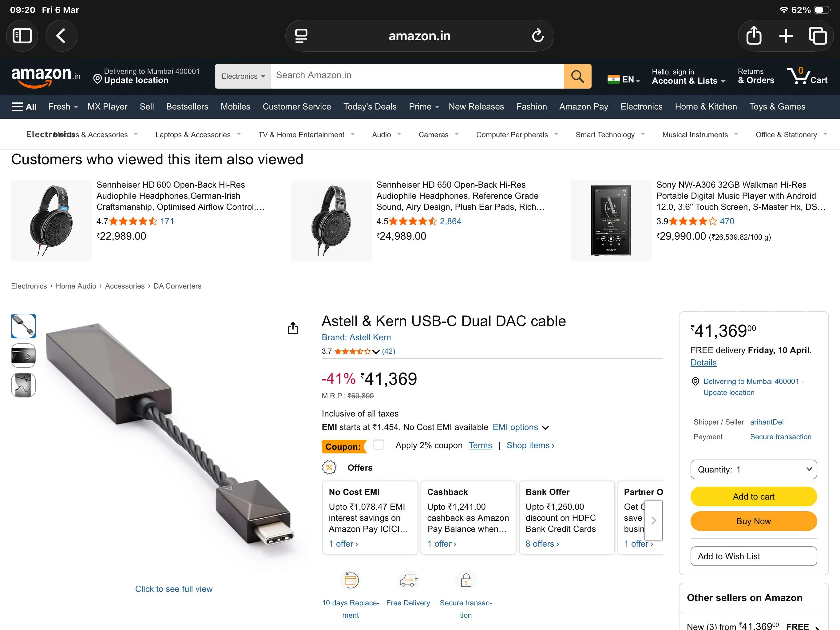Screen dimensions: 840x630
Task: Click the orange search magnifier button
Action: coord(577,76)
